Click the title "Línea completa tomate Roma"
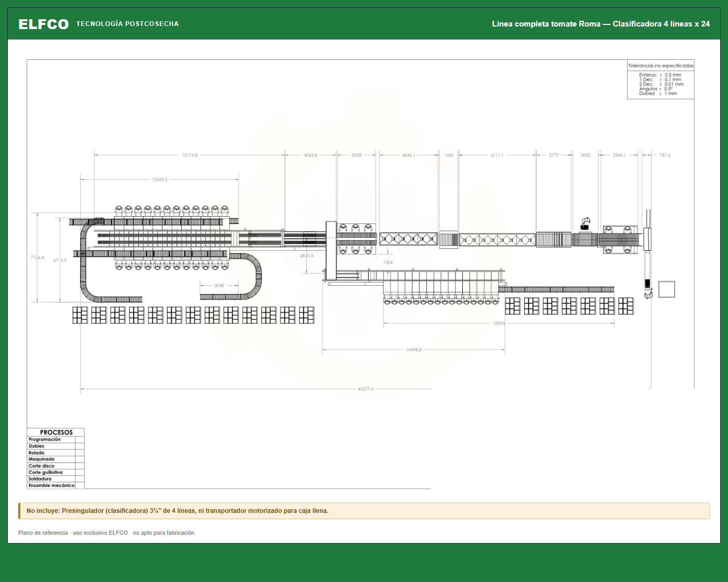The width and height of the screenshot is (728, 582). pos(546,24)
